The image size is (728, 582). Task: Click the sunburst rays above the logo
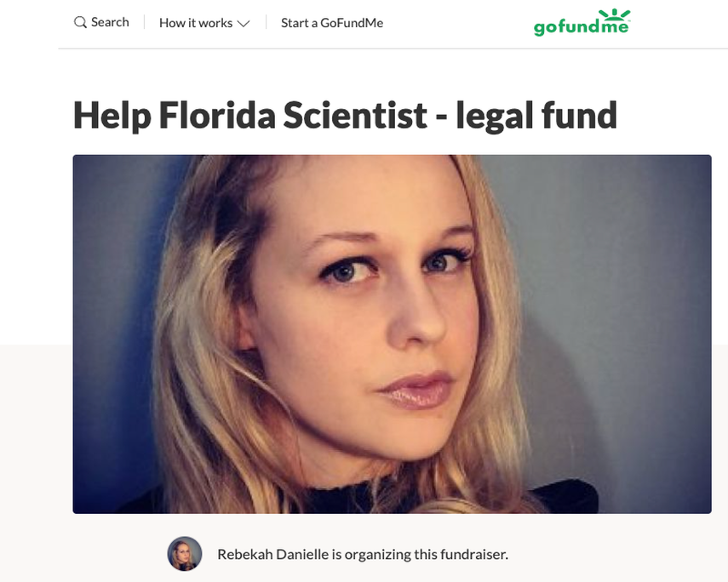pos(614,14)
